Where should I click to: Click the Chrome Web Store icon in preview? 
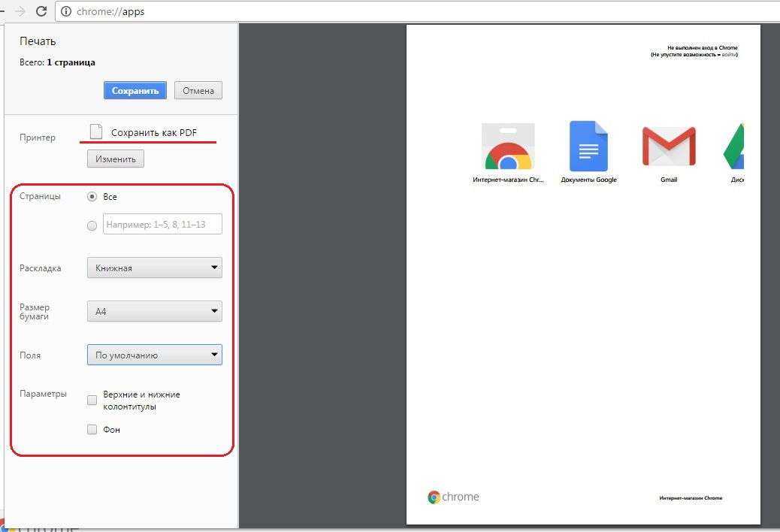tap(508, 147)
